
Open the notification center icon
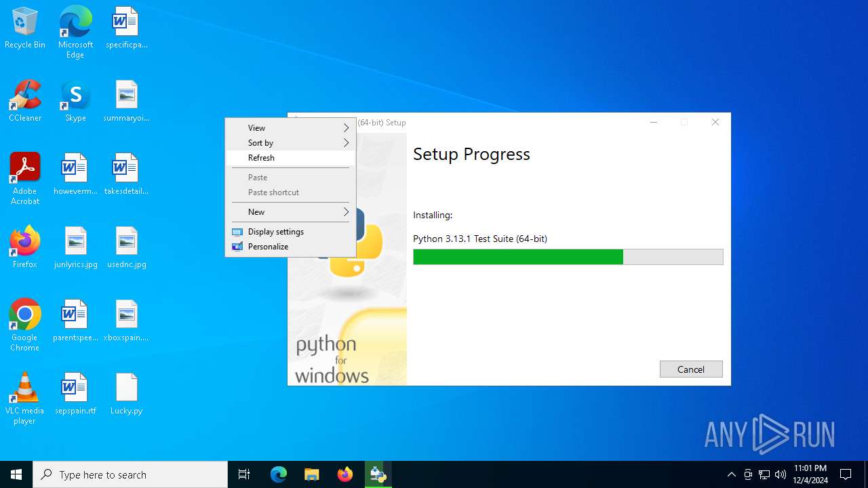tap(846, 474)
